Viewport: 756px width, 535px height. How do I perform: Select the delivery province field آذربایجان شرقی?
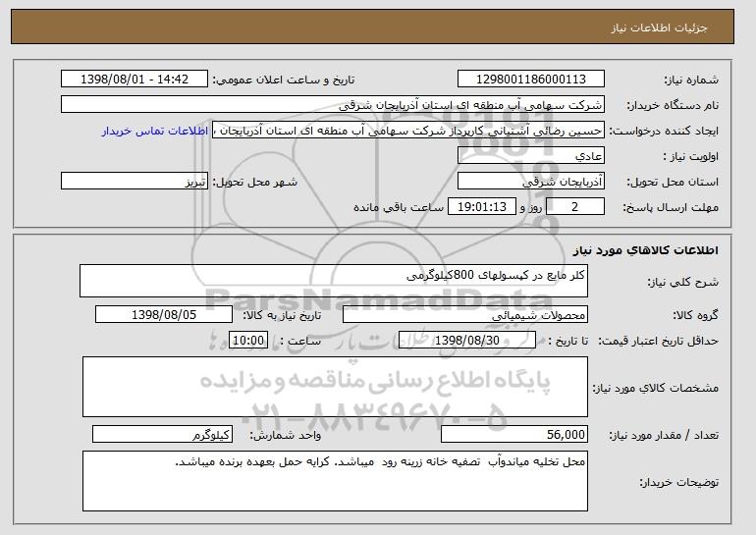click(x=531, y=182)
